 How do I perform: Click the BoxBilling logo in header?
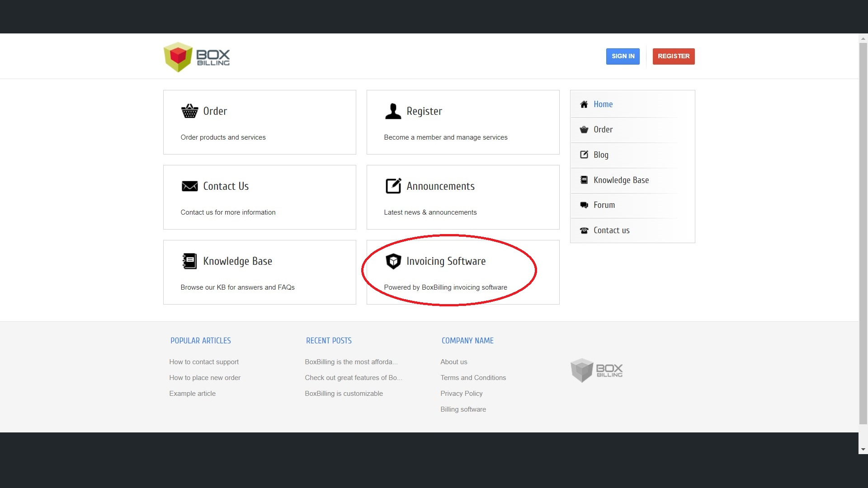pos(197,57)
